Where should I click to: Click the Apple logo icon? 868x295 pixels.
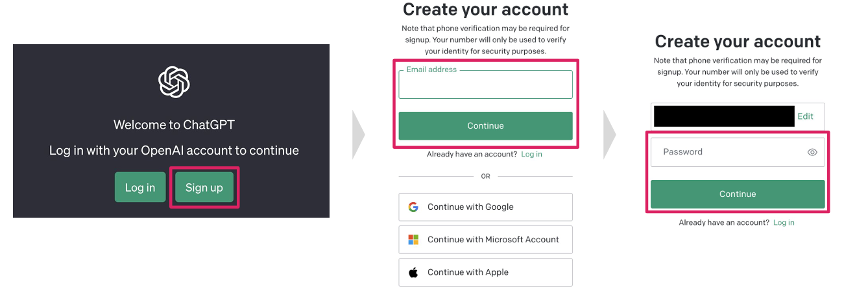tap(413, 272)
